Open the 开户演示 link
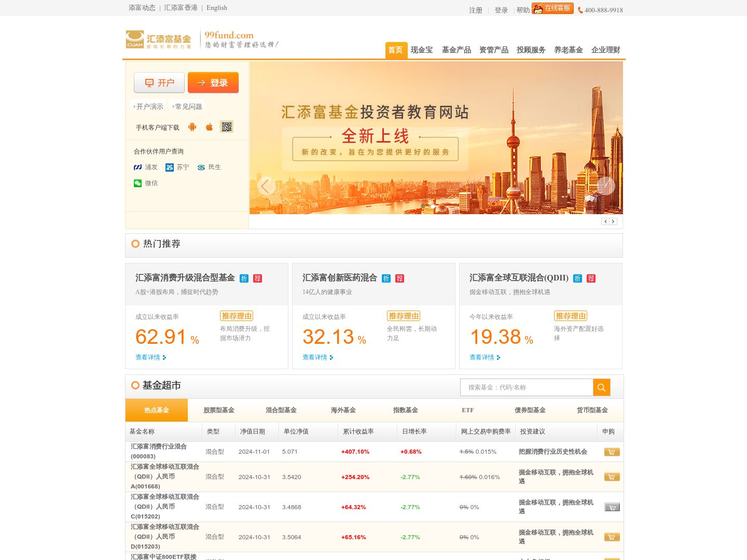This screenshot has height=560, width=747. coord(149,106)
